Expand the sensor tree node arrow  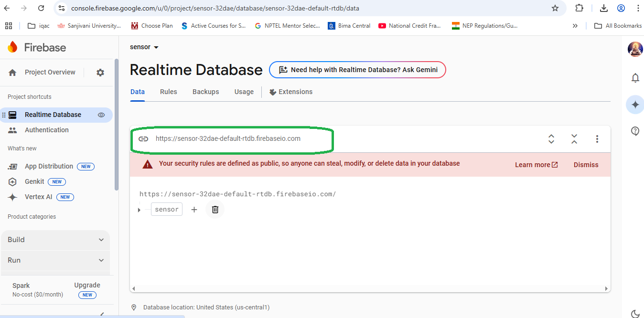pos(139,210)
